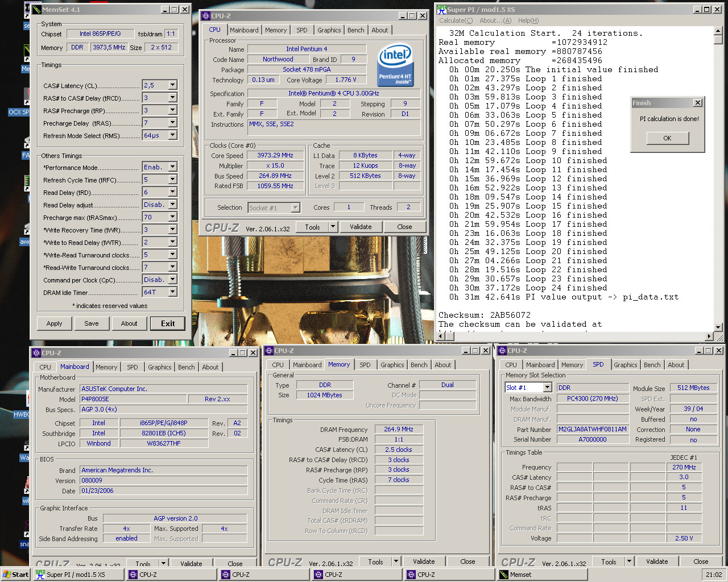The image size is (728, 582).
Task: Click the MemSet 4.1 title bar icon
Action: coord(37,9)
